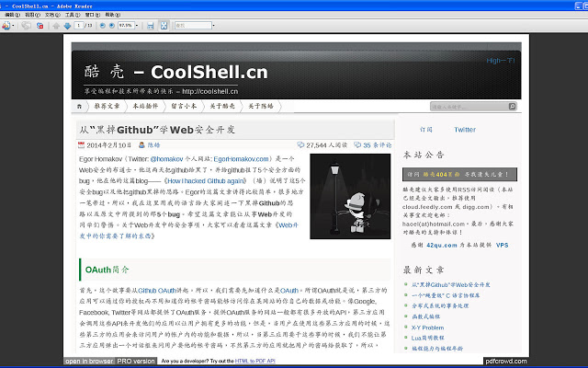Viewport: 588px width, 368px height.
Task: Open recent post 函数式编程
Action: (425, 316)
